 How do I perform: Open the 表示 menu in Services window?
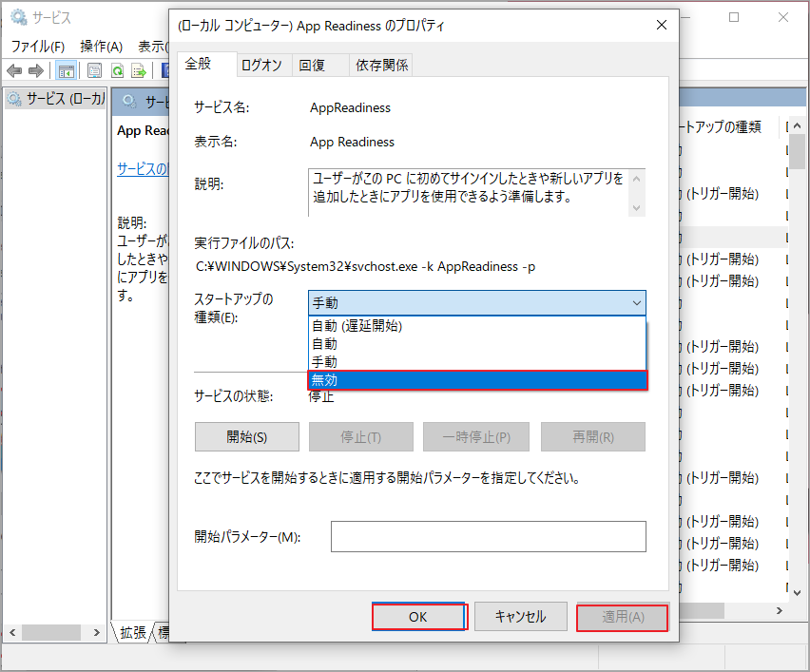(153, 47)
